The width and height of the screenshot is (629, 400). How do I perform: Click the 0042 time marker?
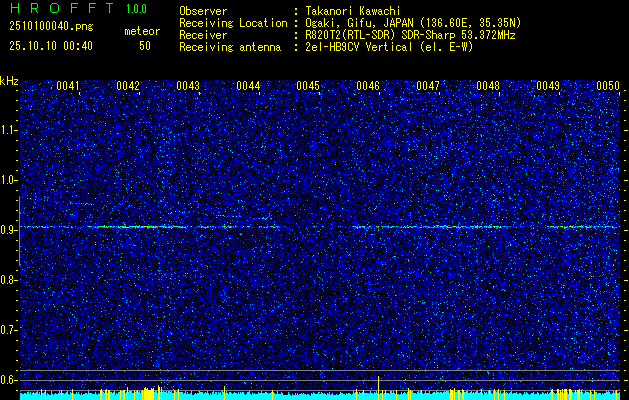click(128, 86)
